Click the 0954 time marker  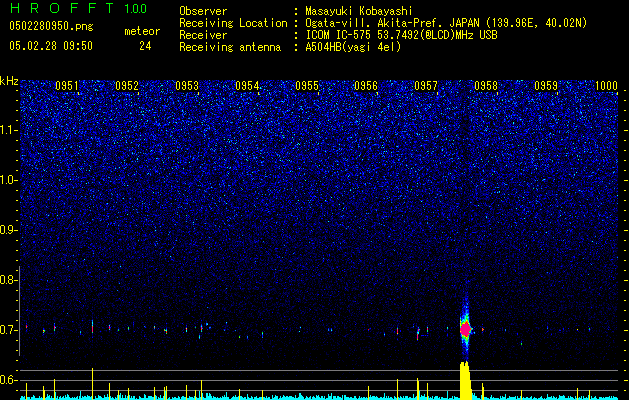pos(247,86)
